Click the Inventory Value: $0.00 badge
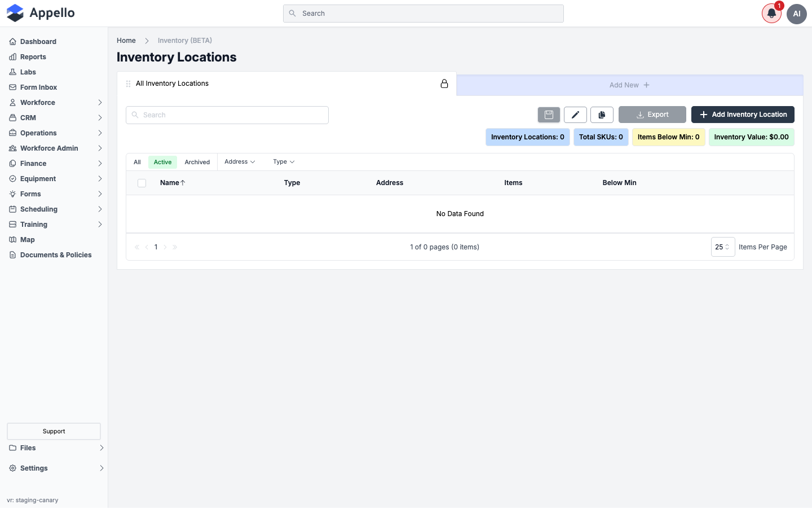This screenshot has height=518, width=812. [x=752, y=137]
